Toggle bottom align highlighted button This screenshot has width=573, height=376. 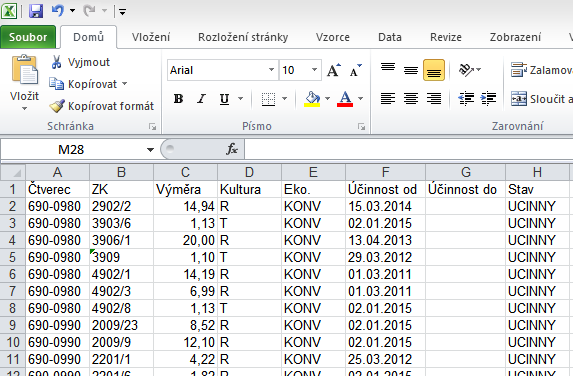(434, 70)
